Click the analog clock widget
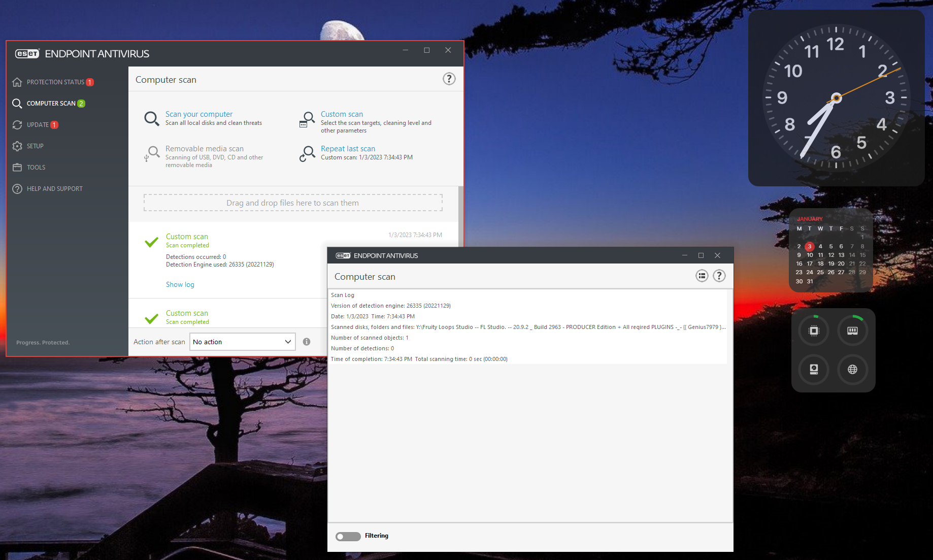Viewport: 933px width, 560px height. click(x=836, y=97)
